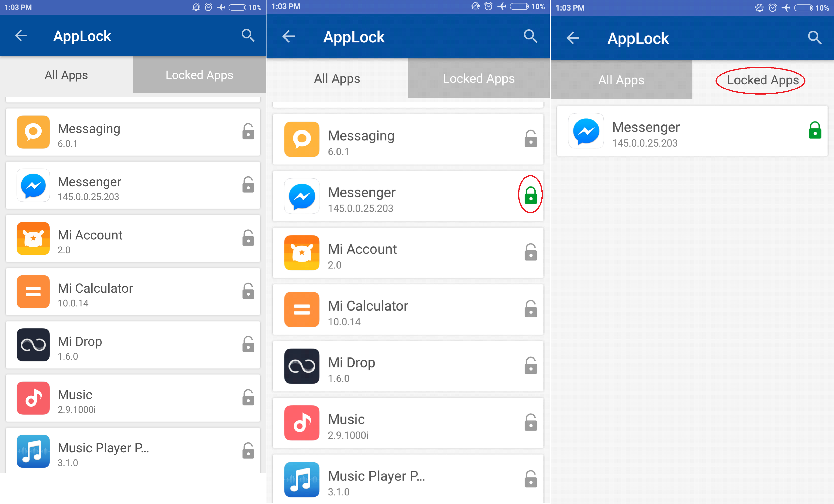Screen dimensions: 834x504
Task: Tap Music Player app icon in left screen
Action: coord(33,451)
